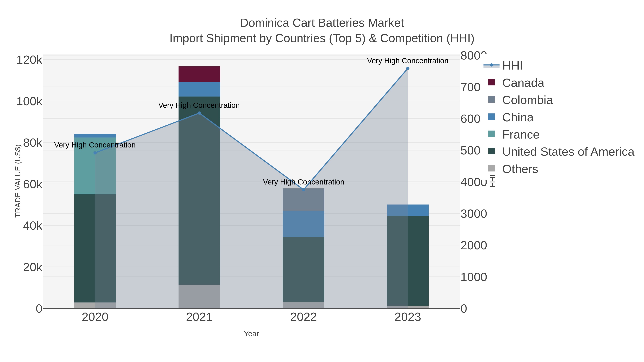Screen dimensions: 644x362
Task: Click the France segment in 2020 bar
Action: (95, 166)
